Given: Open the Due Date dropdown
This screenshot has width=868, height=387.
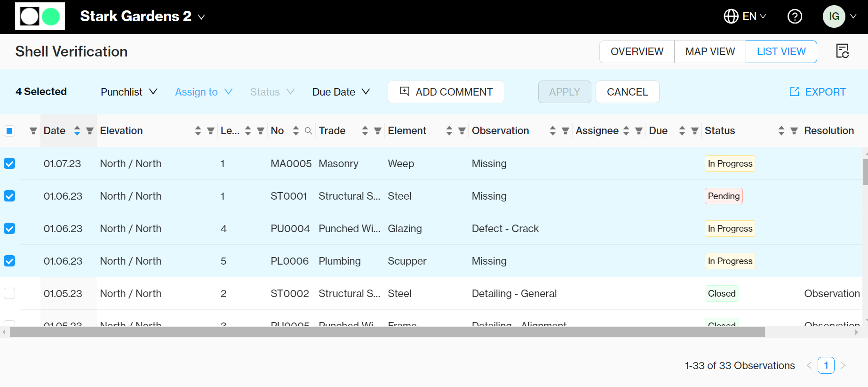Looking at the screenshot, I should point(341,92).
